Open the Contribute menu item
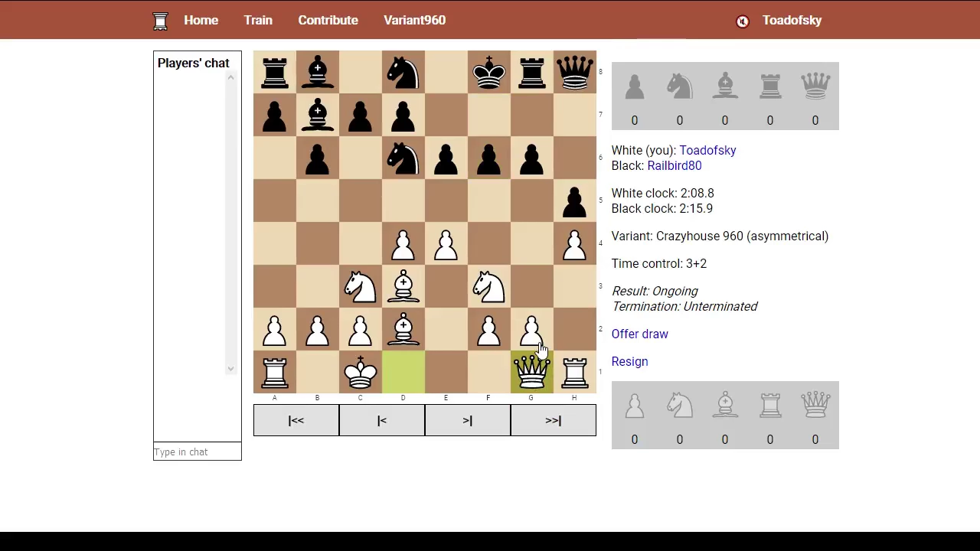Screen dimensions: 980x551 (328, 21)
